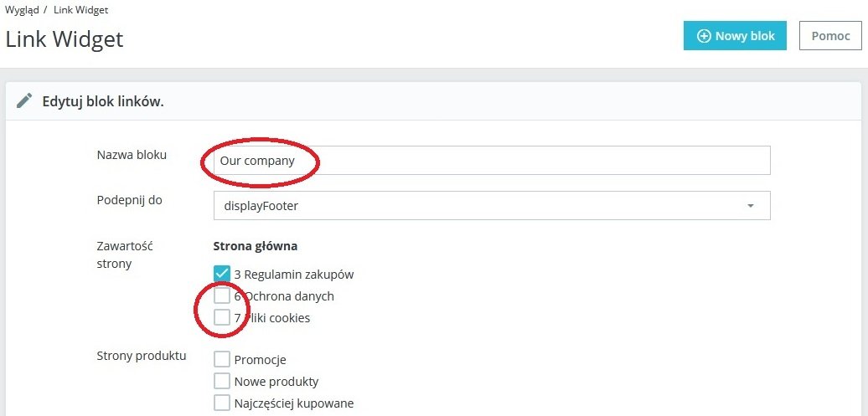Click the Regulamin zakupów label text
Screen dimensions: 868x416
(x=293, y=275)
